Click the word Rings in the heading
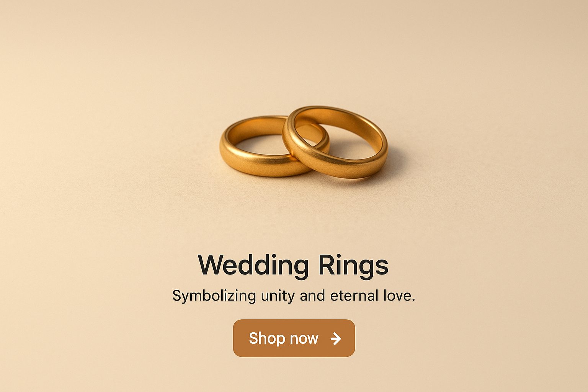This screenshot has width=588, height=392. [x=353, y=265]
